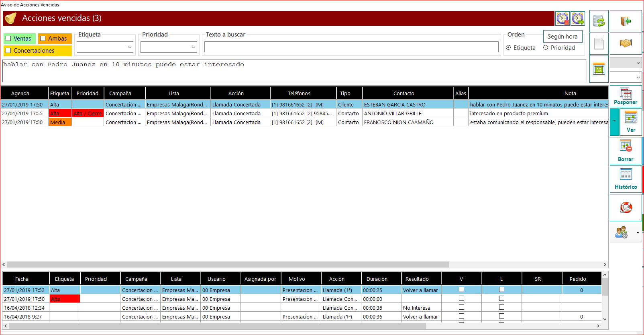The image size is (644, 335).
Task: Select the Prioridad order radio button
Action: 546,48
